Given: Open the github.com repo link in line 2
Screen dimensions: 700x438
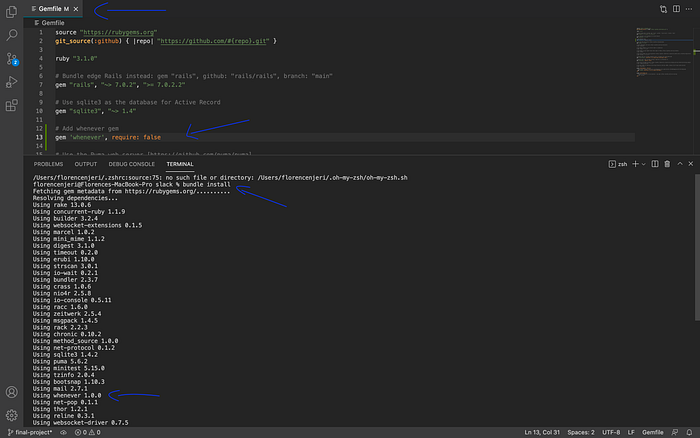Looking at the screenshot, I should (213, 41).
